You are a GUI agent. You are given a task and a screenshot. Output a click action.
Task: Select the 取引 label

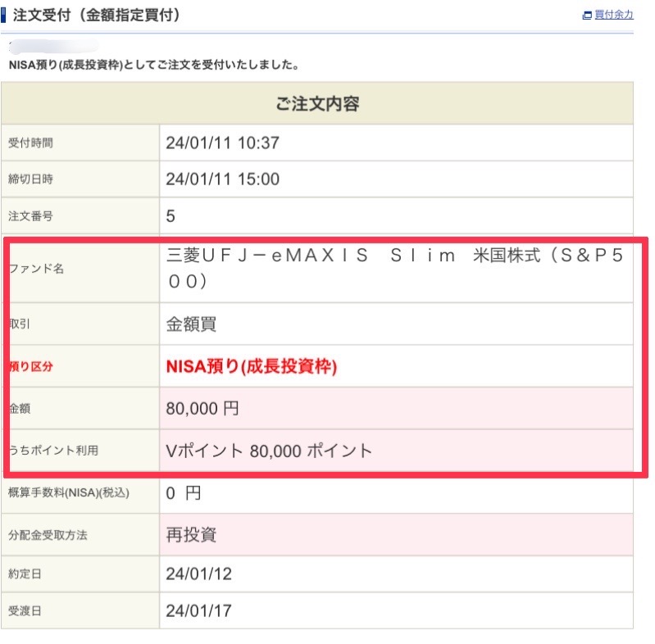click(20, 324)
